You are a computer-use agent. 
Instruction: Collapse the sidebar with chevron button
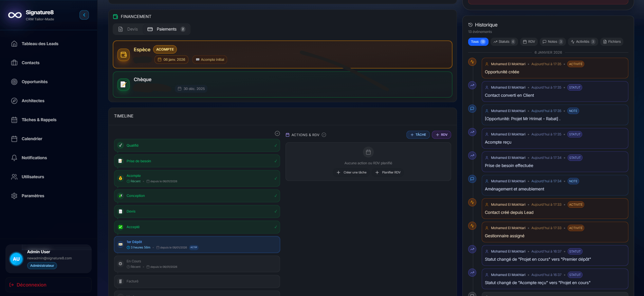click(x=84, y=15)
